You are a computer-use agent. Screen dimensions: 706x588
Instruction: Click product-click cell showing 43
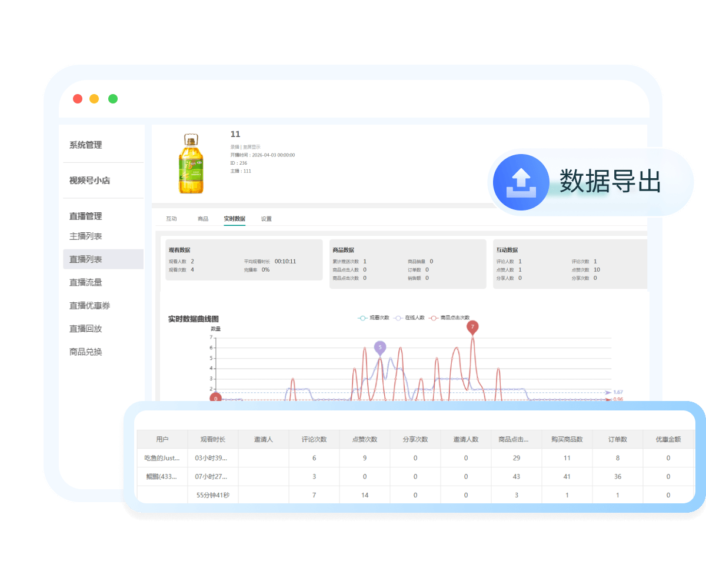point(517,477)
